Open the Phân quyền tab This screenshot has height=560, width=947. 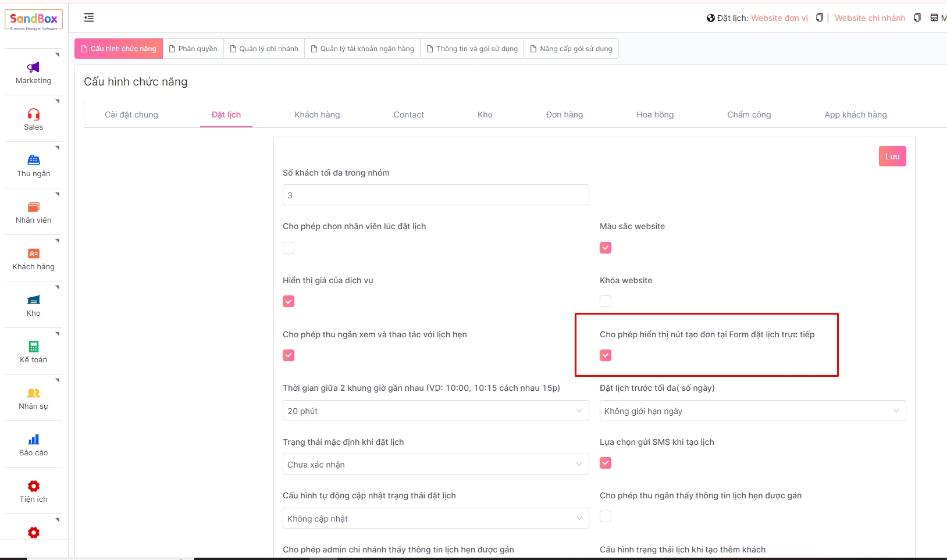(x=193, y=49)
